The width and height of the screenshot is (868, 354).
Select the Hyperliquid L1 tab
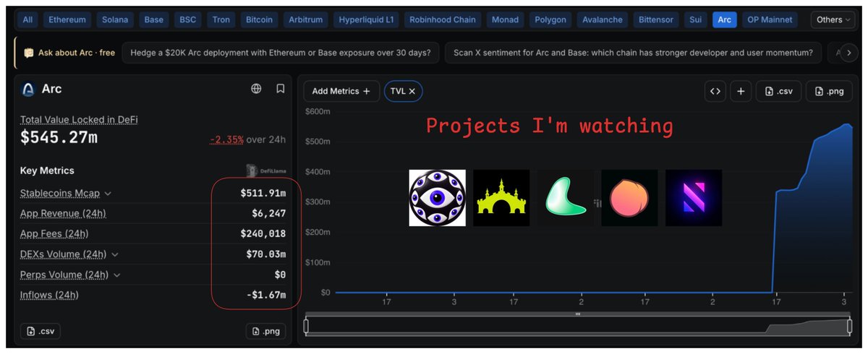point(366,20)
